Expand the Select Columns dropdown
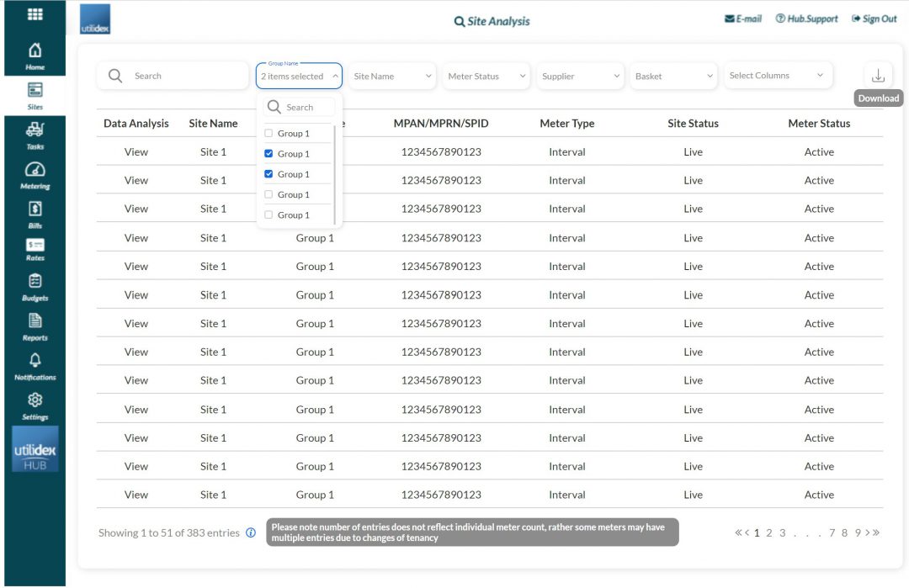This screenshot has width=909, height=588. pos(778,75)
